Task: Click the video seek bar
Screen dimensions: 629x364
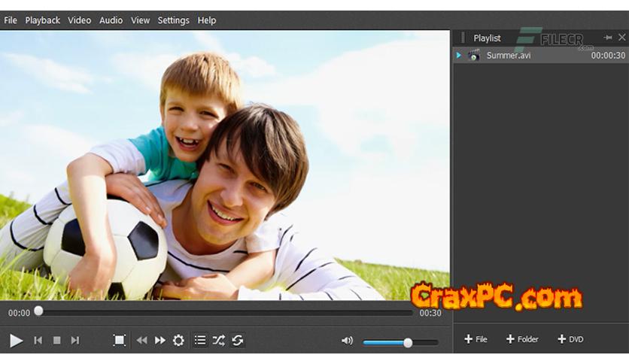Action: [226, 311]
